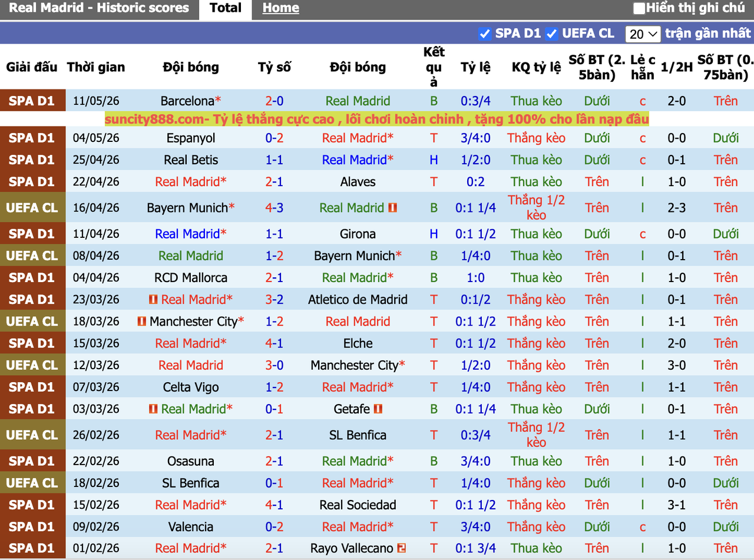754x560 pixels.
Task: Click the date 22/02/26
Action: (96, 461)
